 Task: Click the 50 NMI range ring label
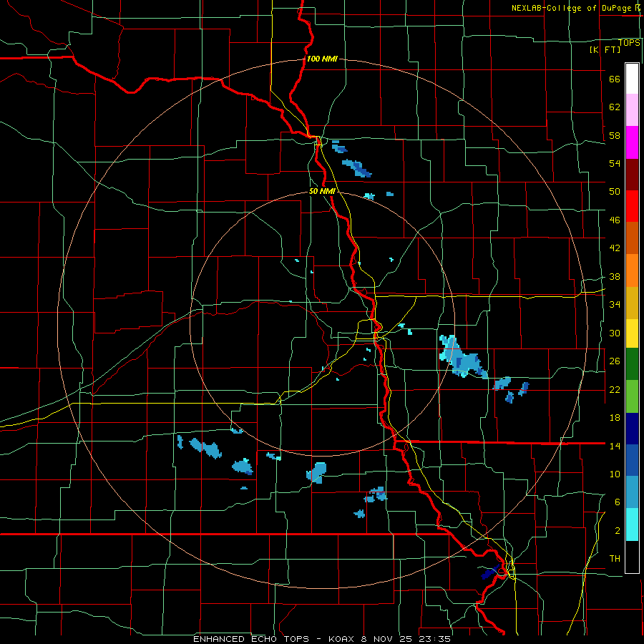tap(322, 191)
